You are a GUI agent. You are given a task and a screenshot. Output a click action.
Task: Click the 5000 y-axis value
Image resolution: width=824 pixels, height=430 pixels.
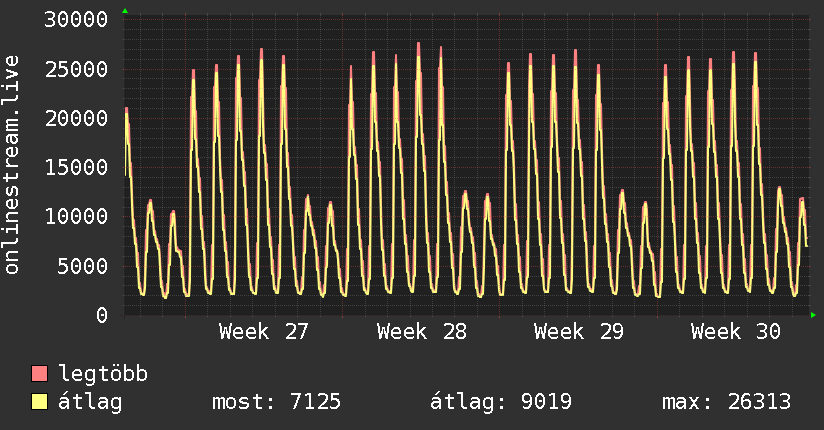83,266
